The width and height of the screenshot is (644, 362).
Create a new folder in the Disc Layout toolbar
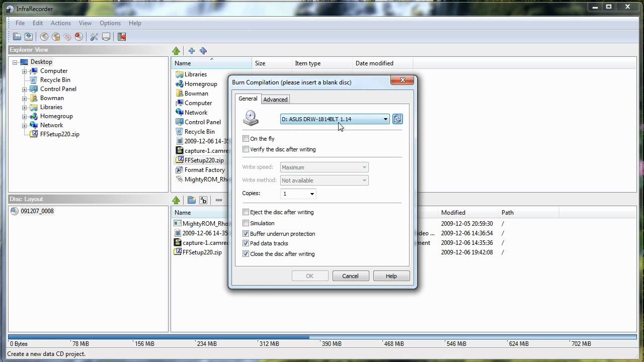(192, 200)
